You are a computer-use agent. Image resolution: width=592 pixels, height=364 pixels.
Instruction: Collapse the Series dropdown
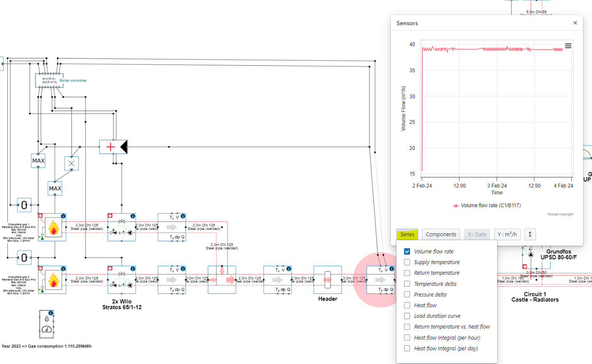(407, 234)
